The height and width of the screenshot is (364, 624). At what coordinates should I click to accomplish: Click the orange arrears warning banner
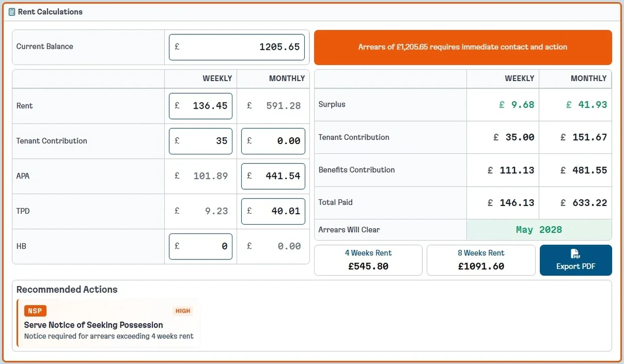pos(463,47)
